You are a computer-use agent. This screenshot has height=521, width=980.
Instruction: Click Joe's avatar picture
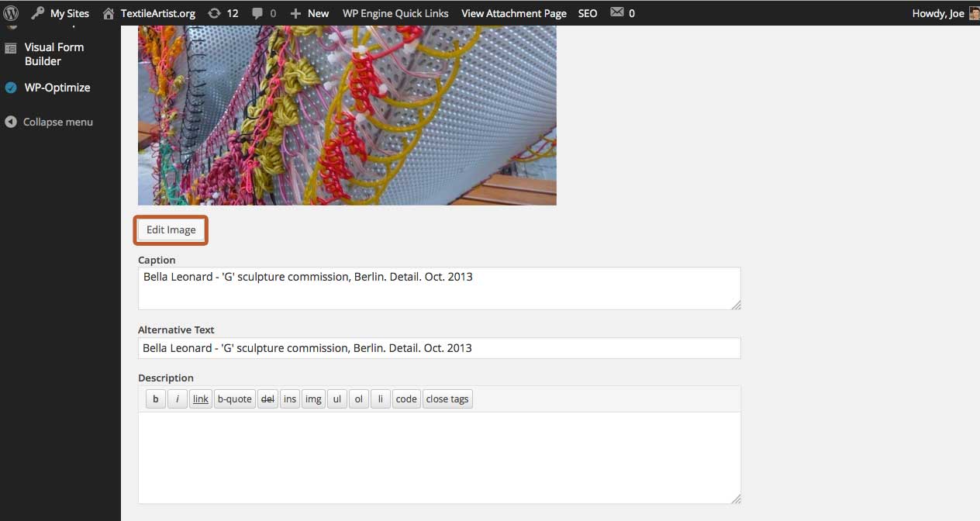[x=974, y=13]
